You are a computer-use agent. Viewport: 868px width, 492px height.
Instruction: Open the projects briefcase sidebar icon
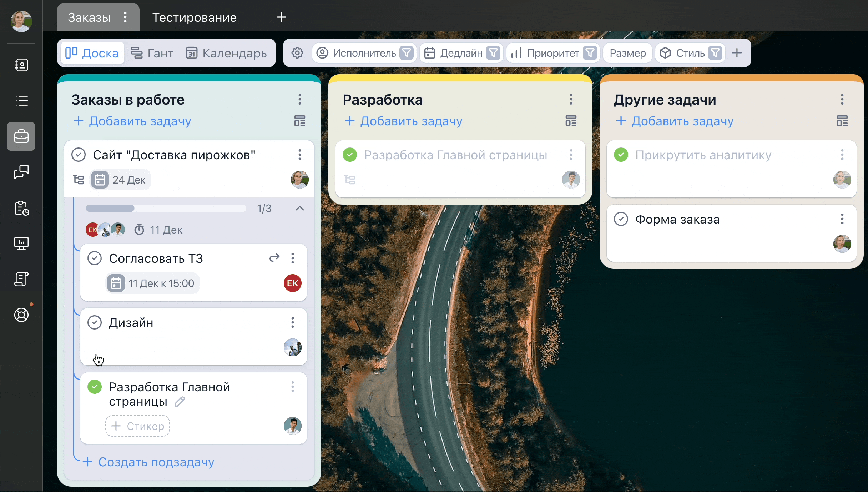pos(21,136)
